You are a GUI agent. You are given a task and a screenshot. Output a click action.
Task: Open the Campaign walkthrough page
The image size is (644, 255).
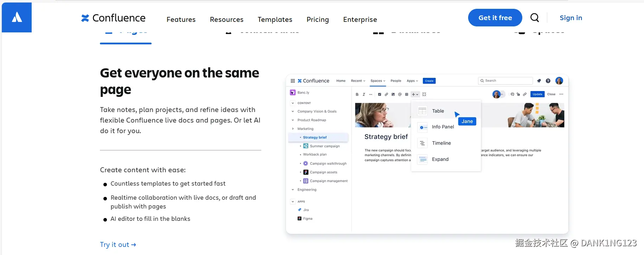(x=325, y=163)
